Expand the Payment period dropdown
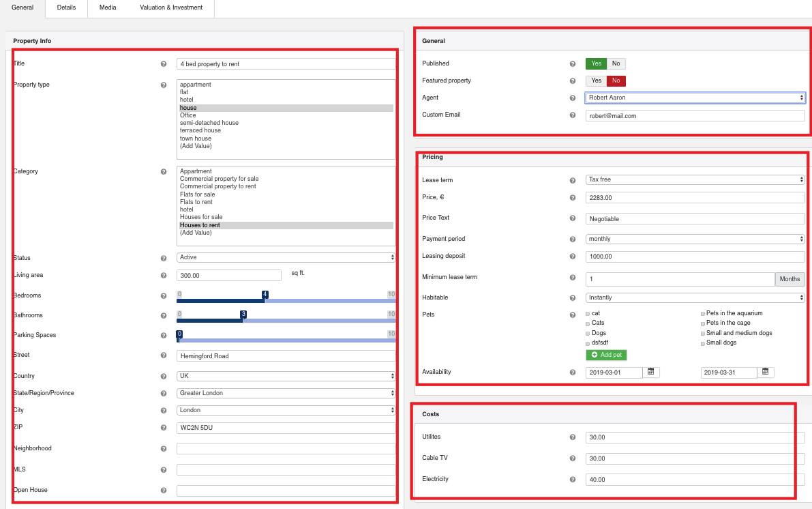Viewport: 812px width, 509px height. pos(695,239)
